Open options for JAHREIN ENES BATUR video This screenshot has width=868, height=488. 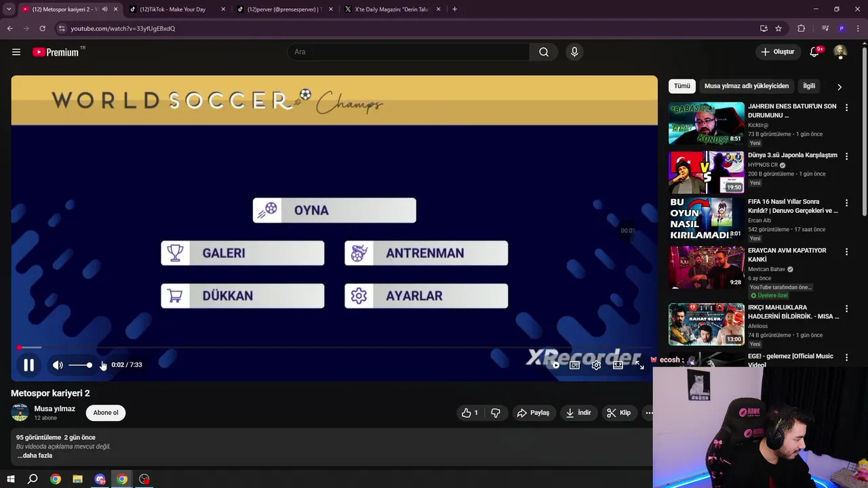pyautogui.click(x=846, y=108)
